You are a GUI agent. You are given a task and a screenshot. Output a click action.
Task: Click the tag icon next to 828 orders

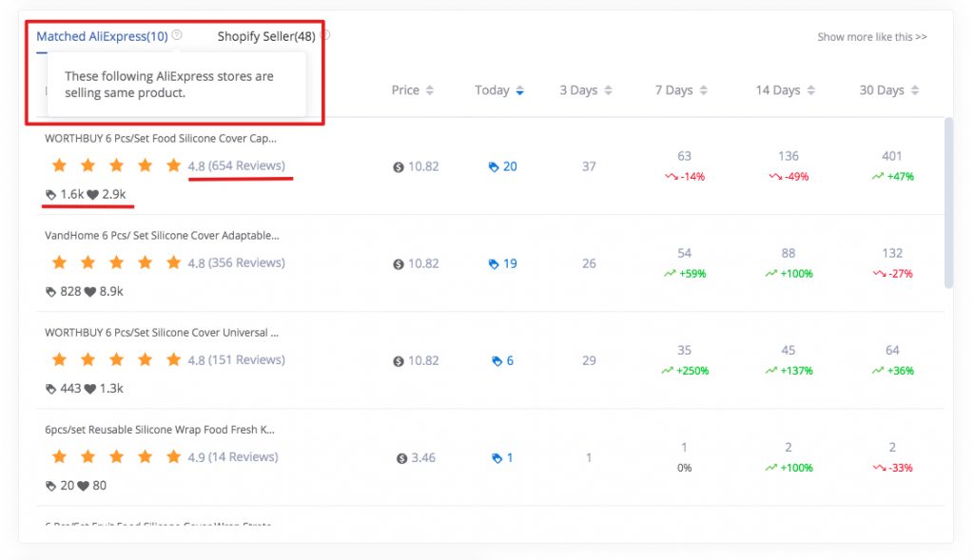point(51,292)
